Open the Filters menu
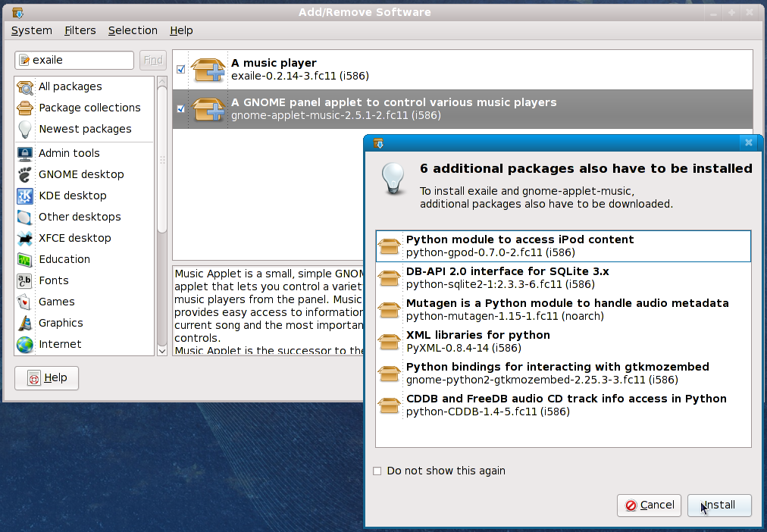 tap(80, 30)
